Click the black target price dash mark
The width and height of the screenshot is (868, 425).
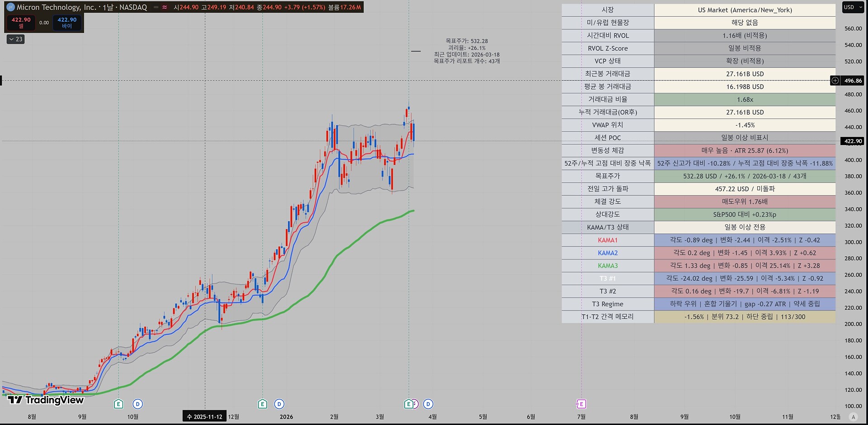click(x=415, y=51)
